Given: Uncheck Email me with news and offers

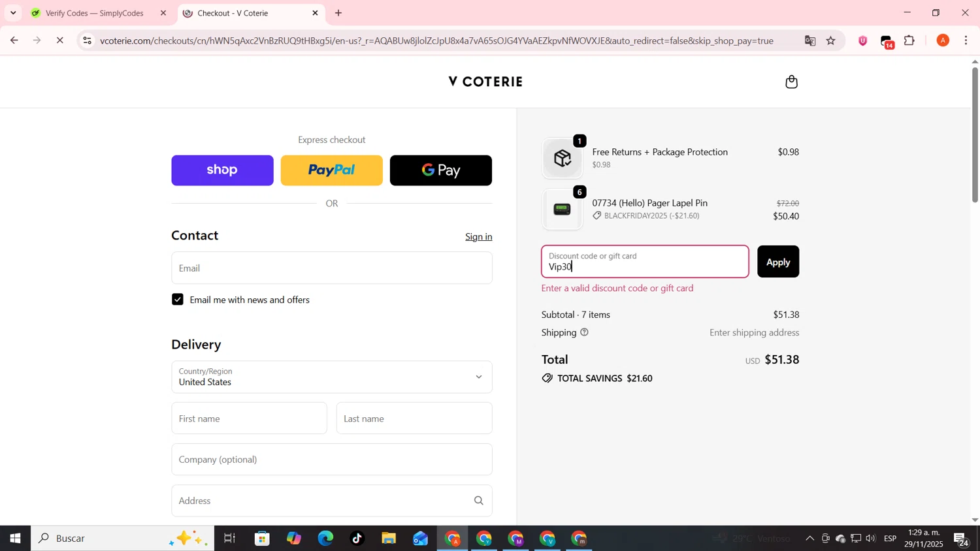Looking at the screenshot, I should pyautogui.click(x=178, y=300).
